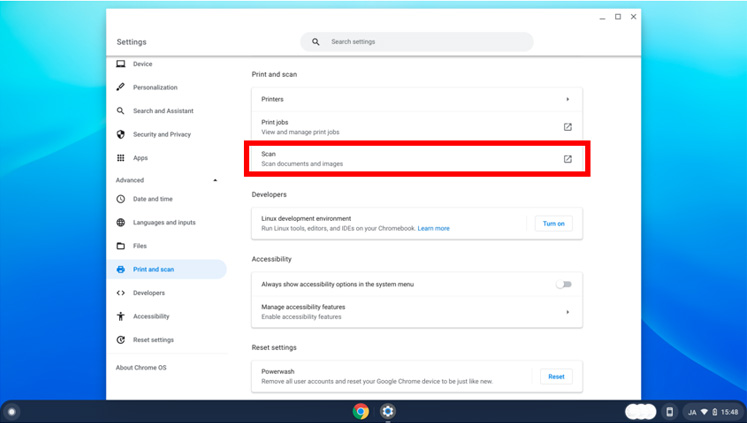Collapse the Advanced section
Screen dimensions: 747x423
coord(214,180)
